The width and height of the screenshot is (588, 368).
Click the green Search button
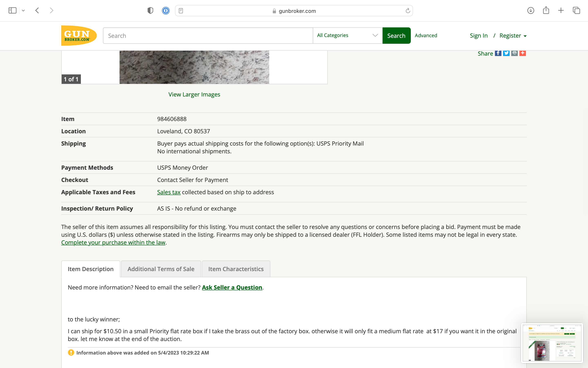(396, 36)
